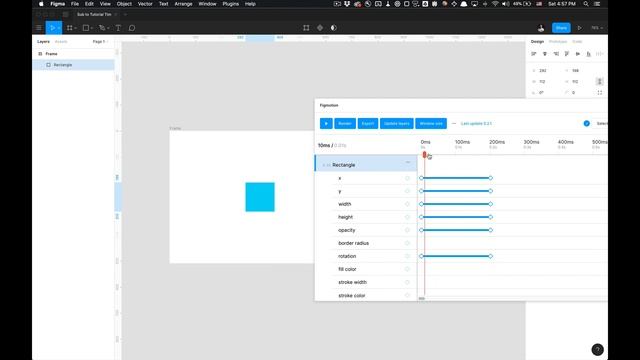Toggle keyframe circle for fill color
The height and width of the screenshot is (360, 640).
[407, 269]
